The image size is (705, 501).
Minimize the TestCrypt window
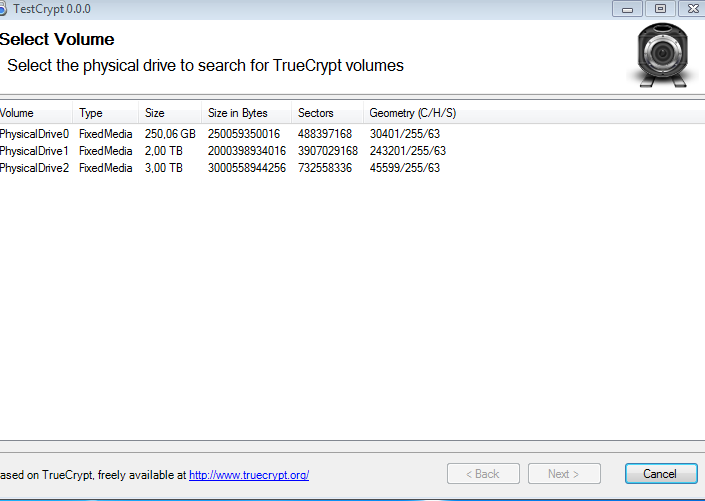point(628,9)
